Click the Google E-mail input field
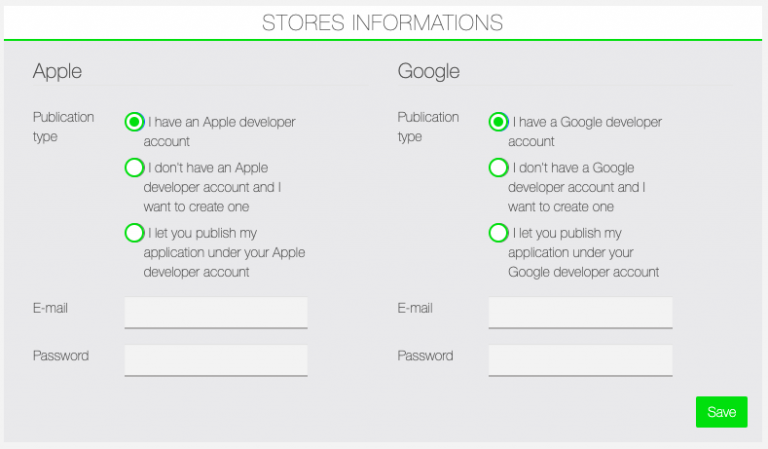The width and height of the screenshot is (768, 449). [580, 312]
